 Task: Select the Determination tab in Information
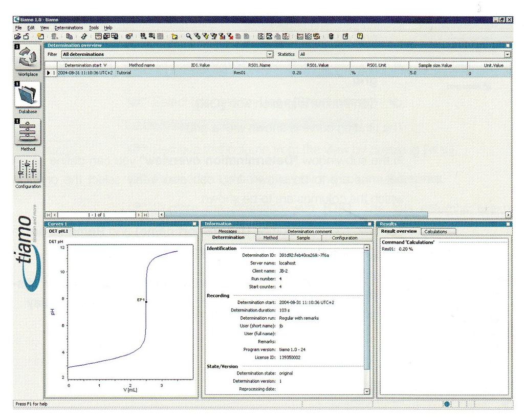(x=229, y=237)
